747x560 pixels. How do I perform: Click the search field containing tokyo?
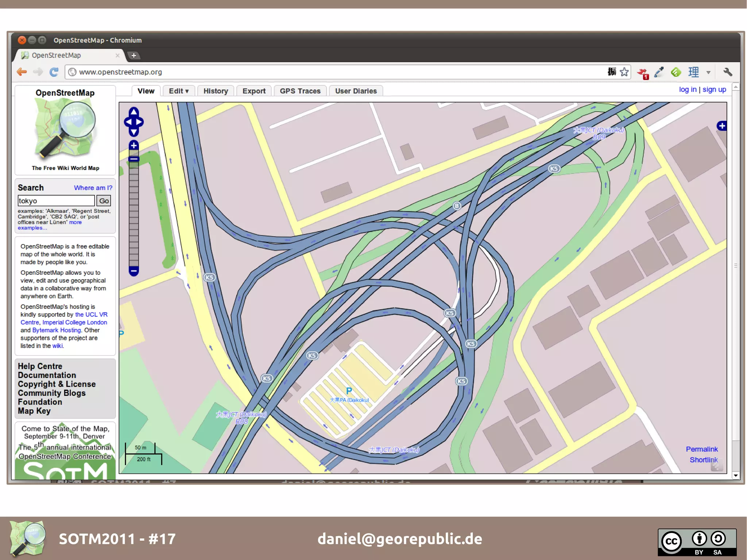tap(56, 201)
